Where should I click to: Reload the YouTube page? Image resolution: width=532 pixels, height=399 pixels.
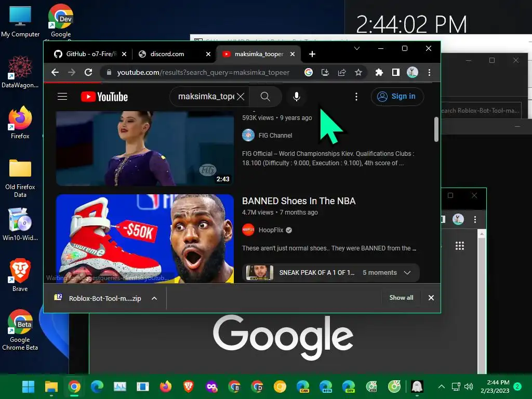click(x=88, y=72)
